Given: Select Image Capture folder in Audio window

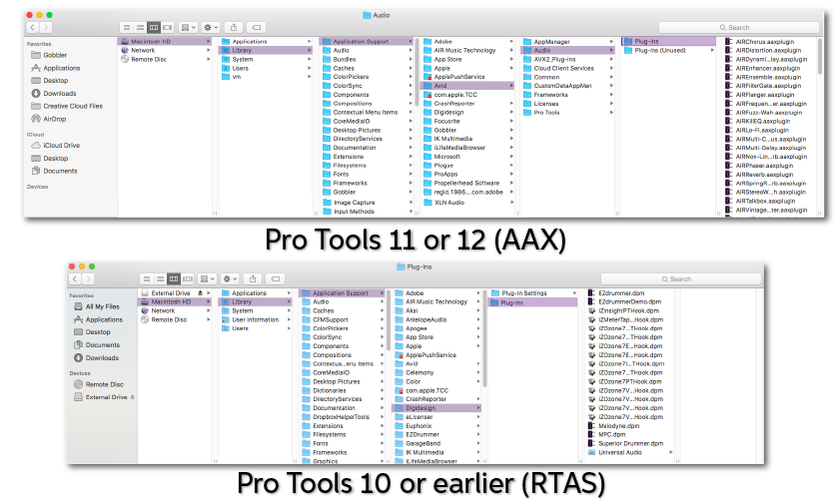Looking at the screenshot, I should coord(368,203).
